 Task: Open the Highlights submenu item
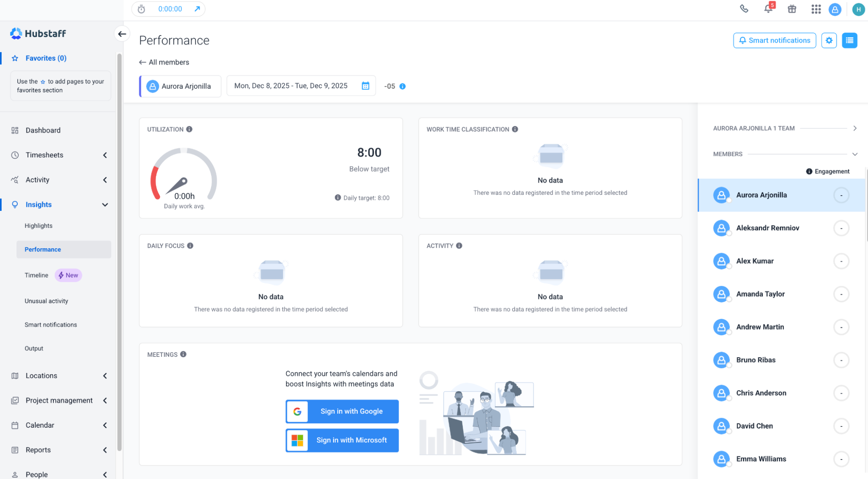click(x=38, y=226)
